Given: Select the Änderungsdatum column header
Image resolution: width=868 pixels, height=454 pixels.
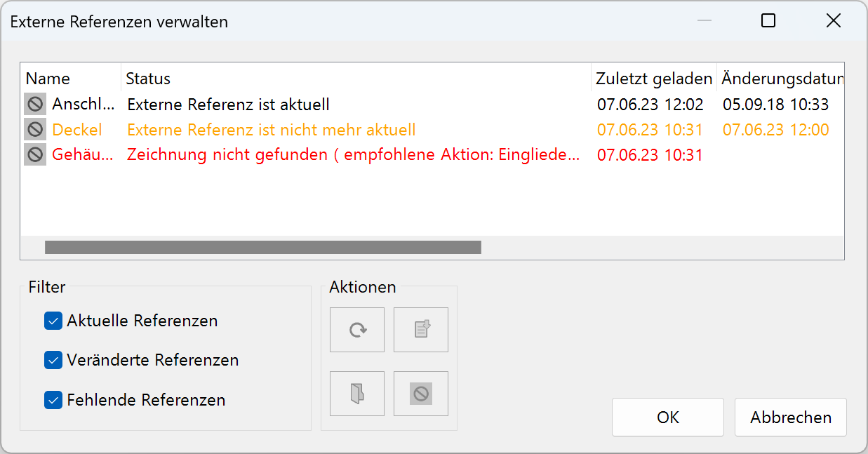Looking at the screenshot, I should (x=781, y=78).
